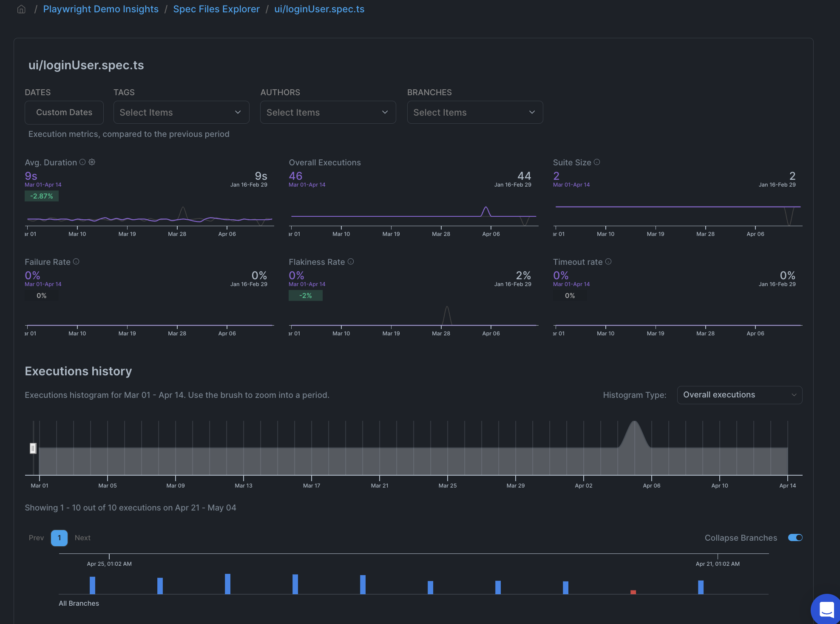Click the Failure Rate info icon
840x624 pixels.
tap(77, 261)
